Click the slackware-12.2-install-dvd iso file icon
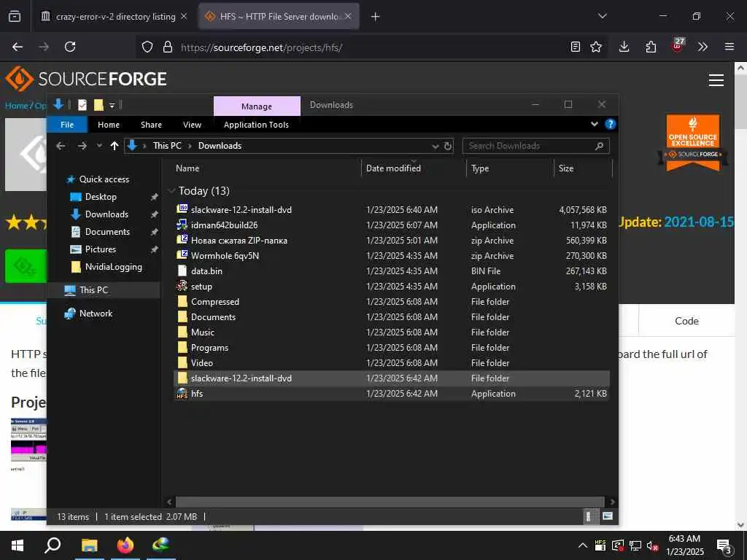Screen dimensions: 747x560 (x=182, y=209)
